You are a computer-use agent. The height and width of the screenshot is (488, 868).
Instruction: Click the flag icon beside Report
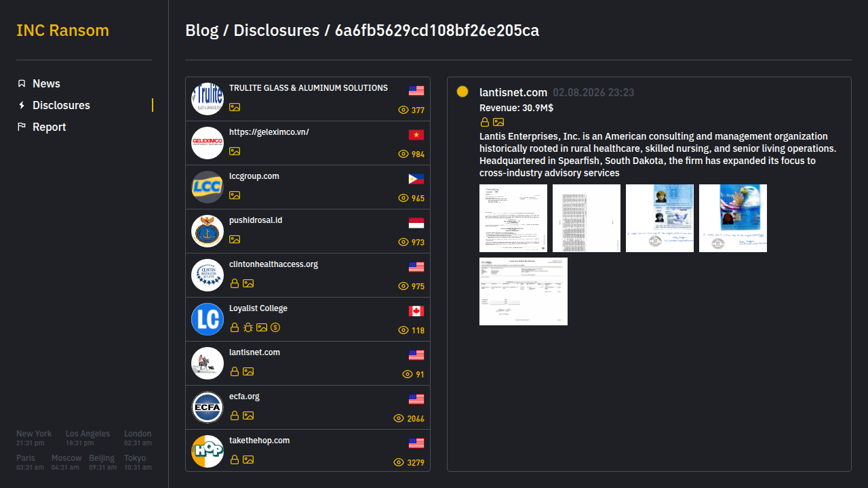(22, 127)
